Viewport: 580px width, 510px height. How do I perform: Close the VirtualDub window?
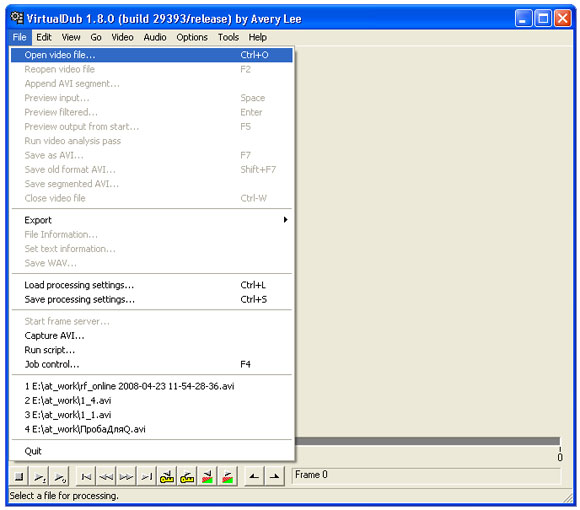tap(563, 18)
